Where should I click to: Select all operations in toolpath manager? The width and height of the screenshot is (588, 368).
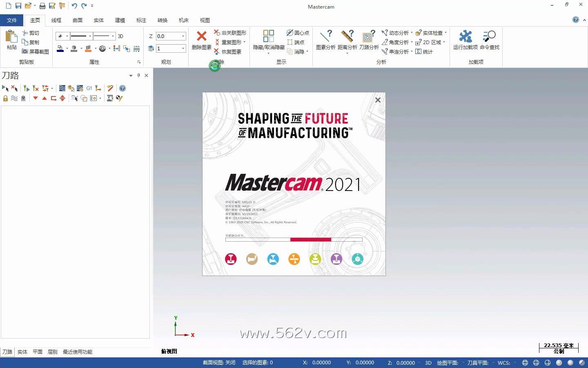click(5, 88)
